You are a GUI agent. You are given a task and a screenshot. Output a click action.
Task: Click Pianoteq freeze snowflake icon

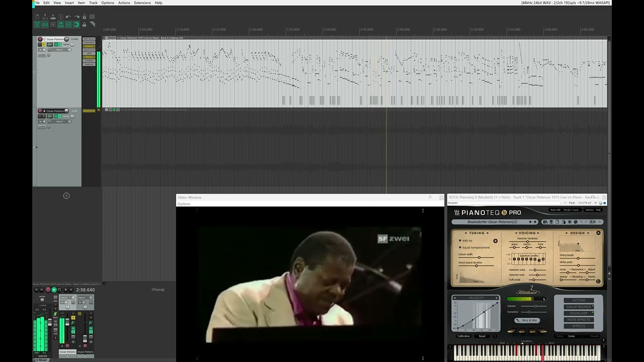click(x=570, y=222)
